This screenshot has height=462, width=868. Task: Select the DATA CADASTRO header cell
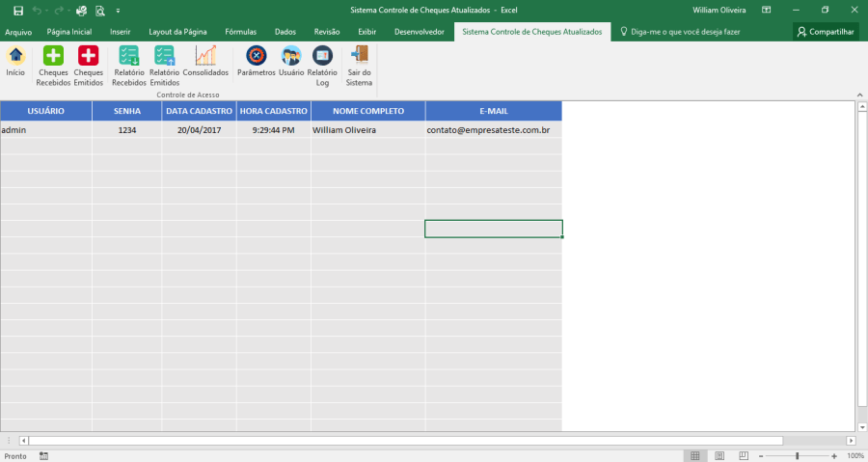pyautogui.click(x=199, y=111)
